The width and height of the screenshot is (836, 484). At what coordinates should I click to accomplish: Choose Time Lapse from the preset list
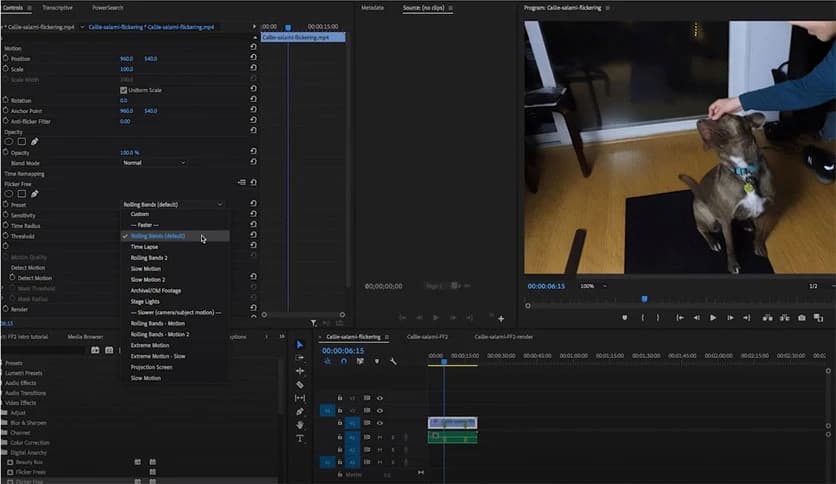(145, 247)
